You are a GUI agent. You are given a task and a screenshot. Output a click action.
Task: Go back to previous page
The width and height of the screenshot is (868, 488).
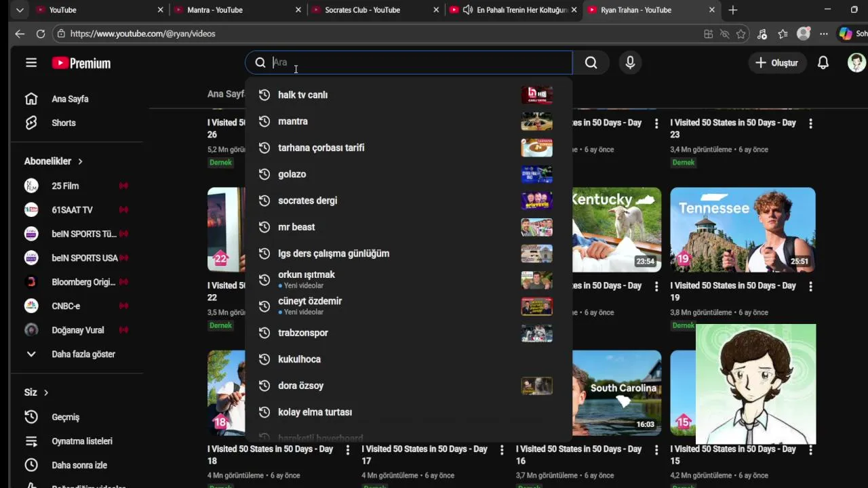[x=20, y=33]
